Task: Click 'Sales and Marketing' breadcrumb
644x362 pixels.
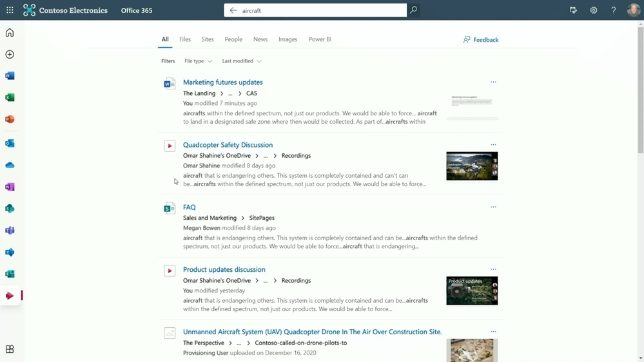Action: tap(210, 218)
